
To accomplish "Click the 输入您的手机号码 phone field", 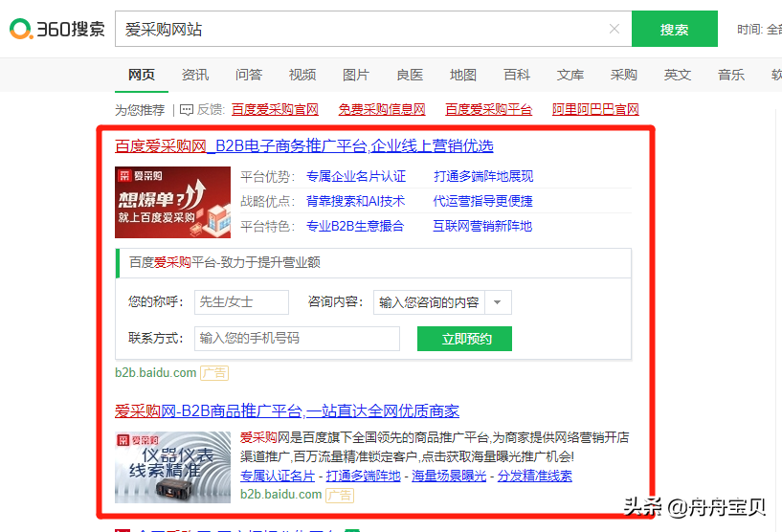I will (298, 339).
